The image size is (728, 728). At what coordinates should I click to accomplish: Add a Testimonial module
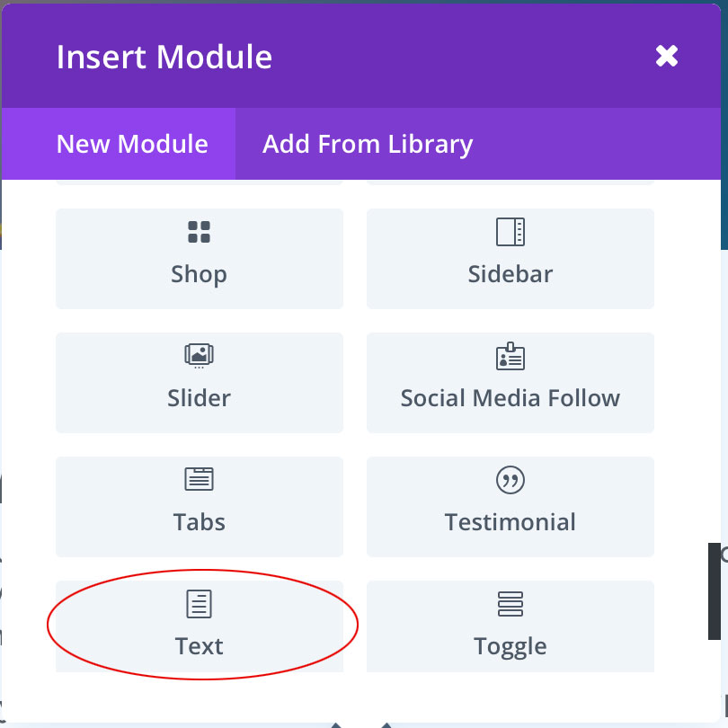coord(510,507)
